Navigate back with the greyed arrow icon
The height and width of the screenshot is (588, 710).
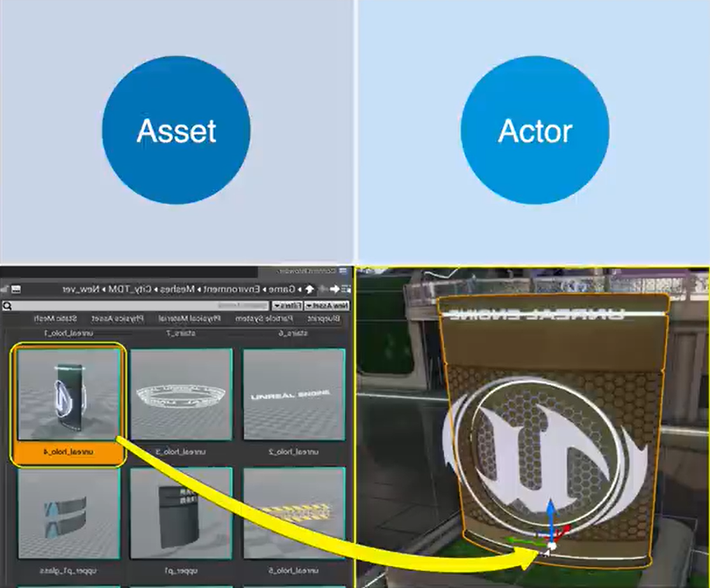322,289
